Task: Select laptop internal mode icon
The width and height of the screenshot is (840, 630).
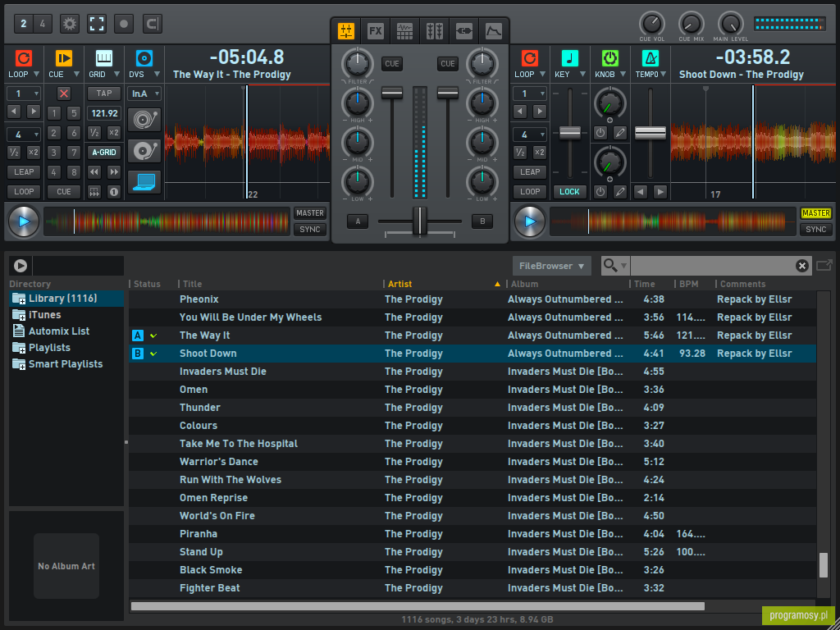Action: point(144,182)
